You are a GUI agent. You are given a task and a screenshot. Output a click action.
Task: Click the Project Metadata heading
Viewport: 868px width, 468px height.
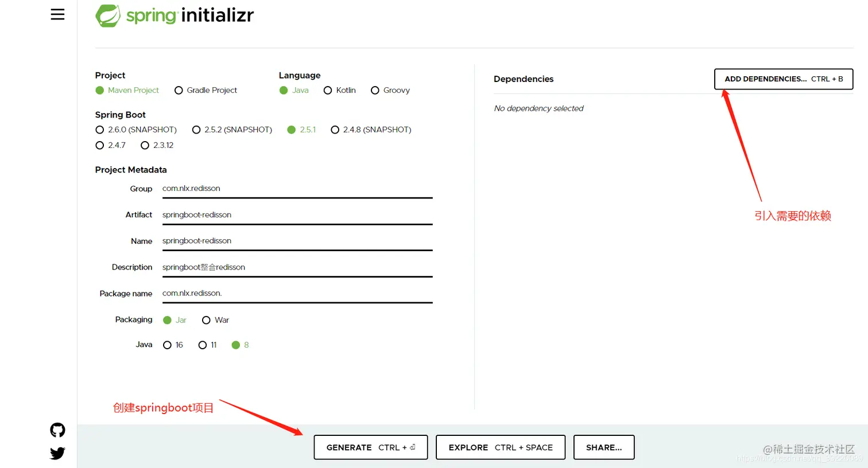[131, 170]
